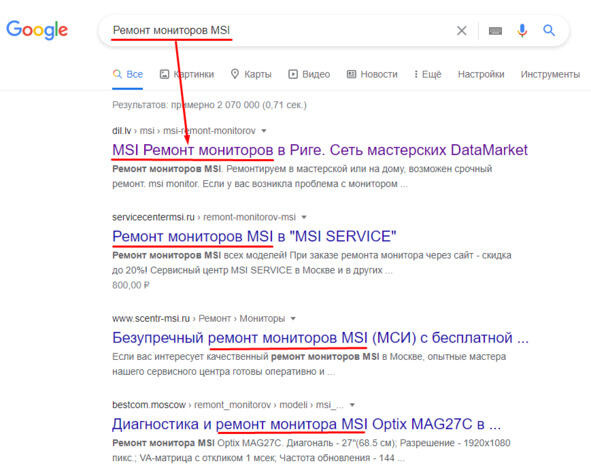591x470 pixels.
Task: Switch to the Карты maps tab
Action: (x=251, y=74)
